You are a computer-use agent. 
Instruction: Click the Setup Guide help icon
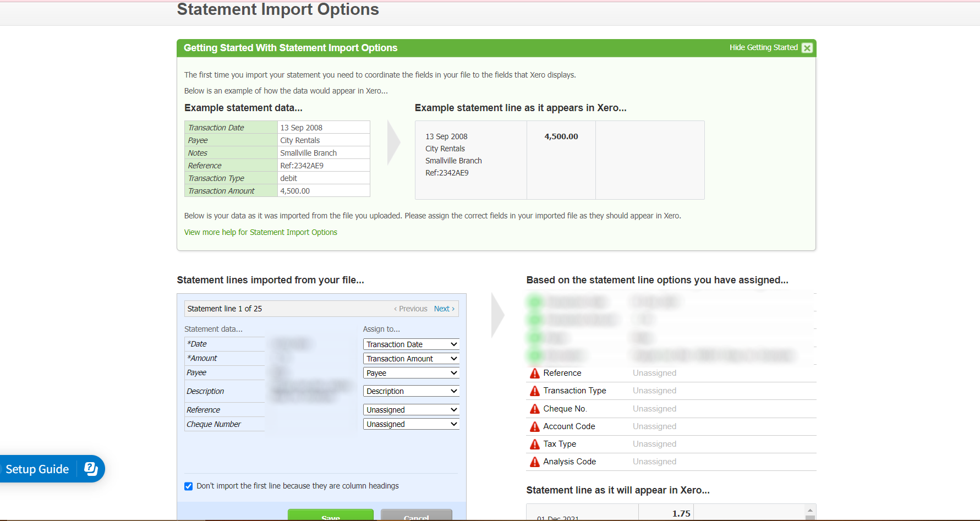click(x=91, y=469)
